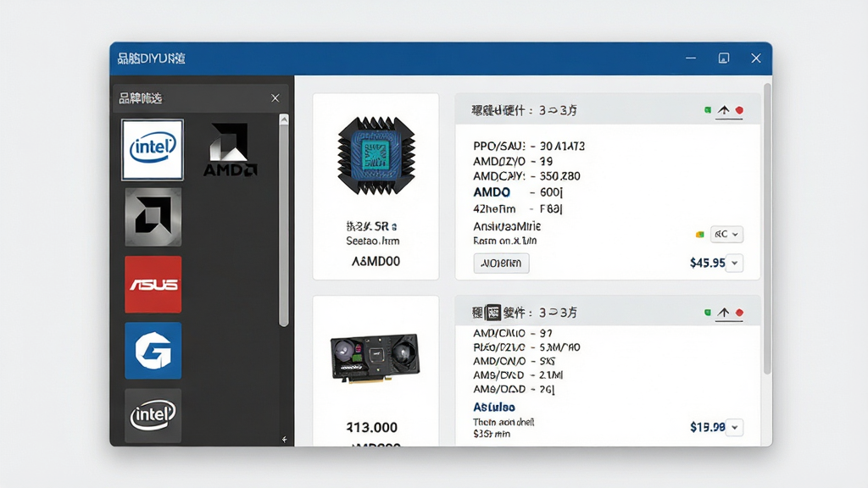Viewport: 868px width, 488px height.
Task: Click the square icon in the graphics card header title
Action: [492, 313]
